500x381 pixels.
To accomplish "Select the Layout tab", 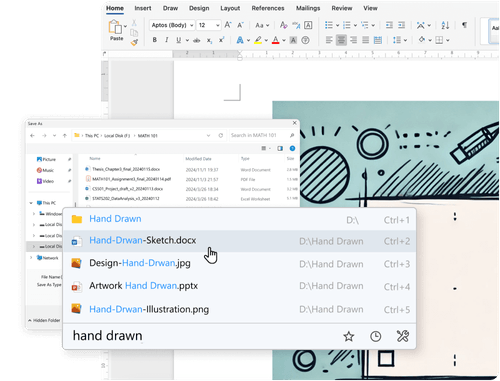I will point(230,8).
